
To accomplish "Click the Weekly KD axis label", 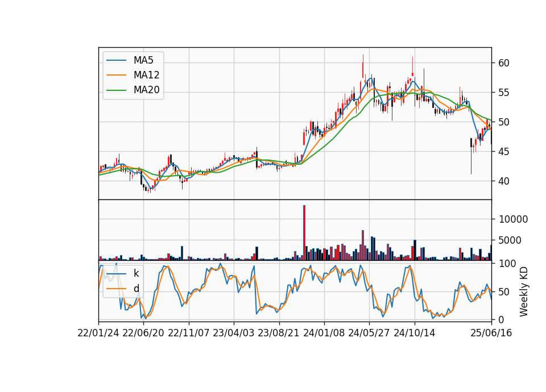I will (x=524, y=291).
